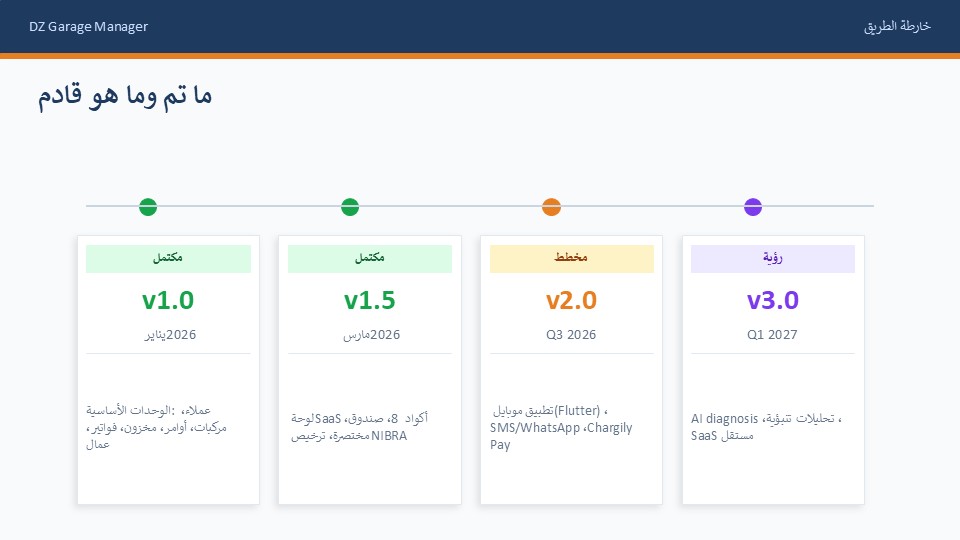Select the orange timeline dot above v2.0
This screenshot has width=960, height=540.
pyautogui.click(x=551, y=207)
